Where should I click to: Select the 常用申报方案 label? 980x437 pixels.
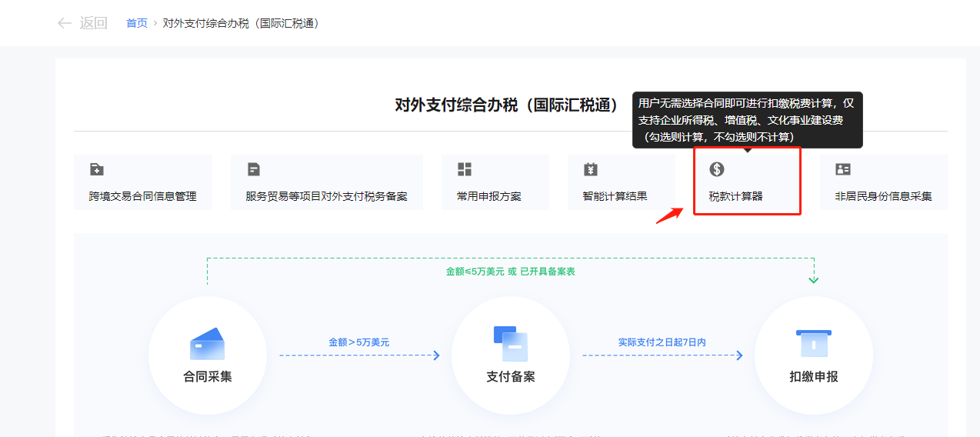488,196
